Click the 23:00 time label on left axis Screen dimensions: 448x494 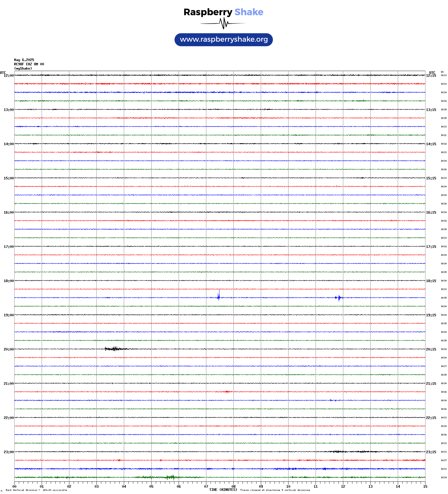pos(9,452)
